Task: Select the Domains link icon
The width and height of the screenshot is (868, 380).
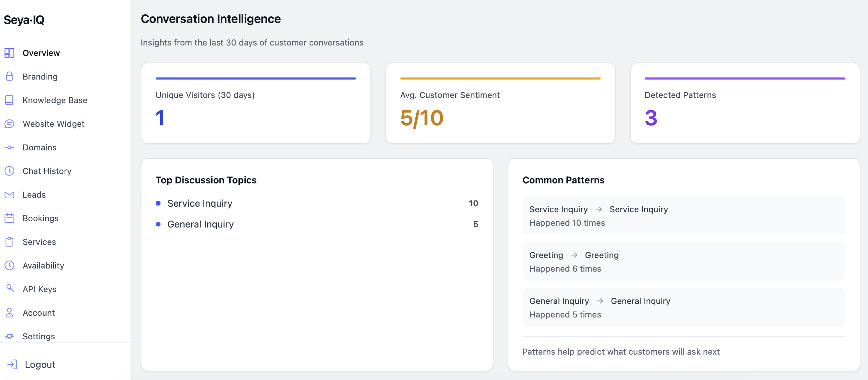Action: [x=9, y=147]
